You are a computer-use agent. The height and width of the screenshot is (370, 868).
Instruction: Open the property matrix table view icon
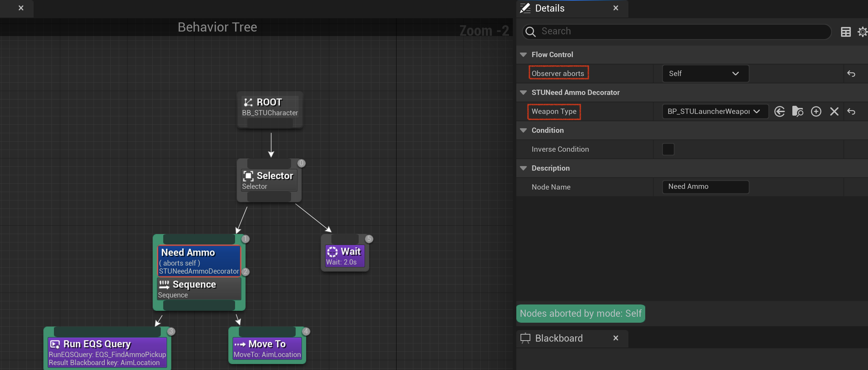pos(846,32)
